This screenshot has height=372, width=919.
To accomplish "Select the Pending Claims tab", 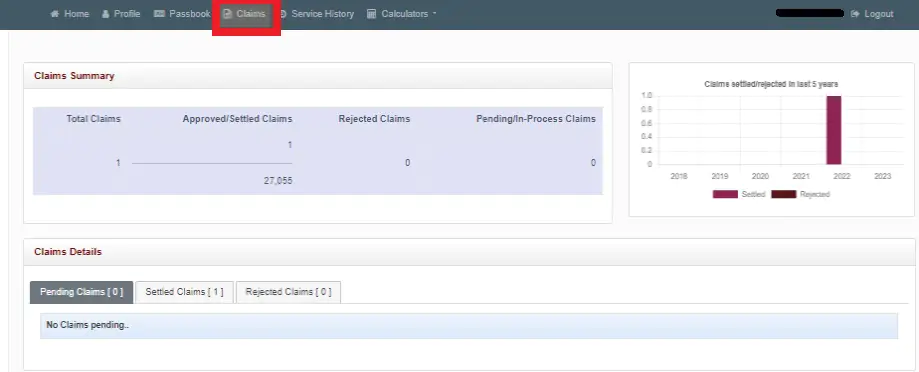I will 81,292.
